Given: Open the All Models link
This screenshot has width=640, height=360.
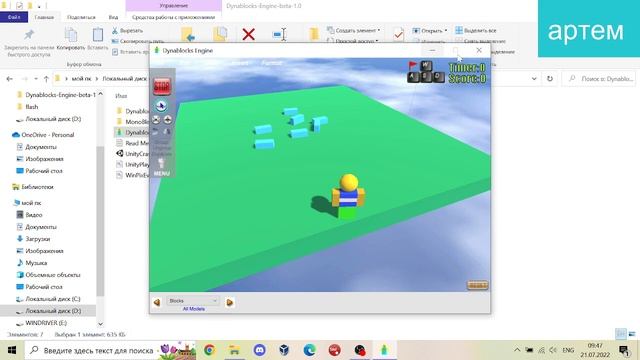Looking at the screenshot, I should [193, 309].
